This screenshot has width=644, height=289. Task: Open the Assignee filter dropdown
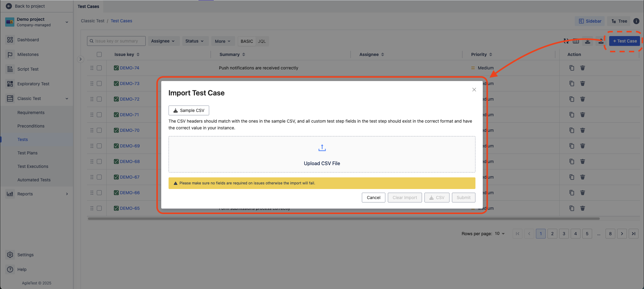point(163,41)
